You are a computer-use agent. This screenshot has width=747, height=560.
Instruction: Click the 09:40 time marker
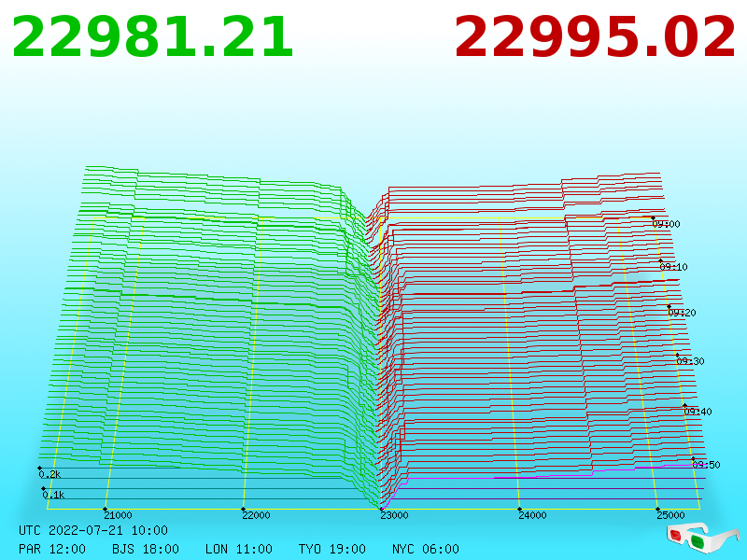(698, 412)
